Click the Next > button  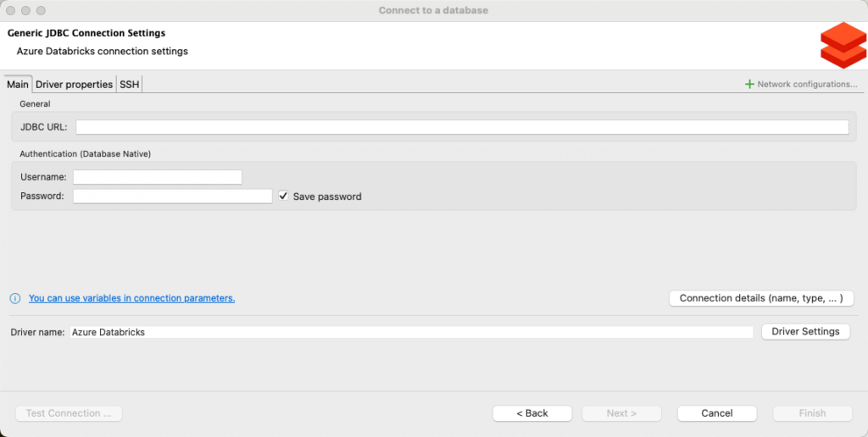(621, 413)
